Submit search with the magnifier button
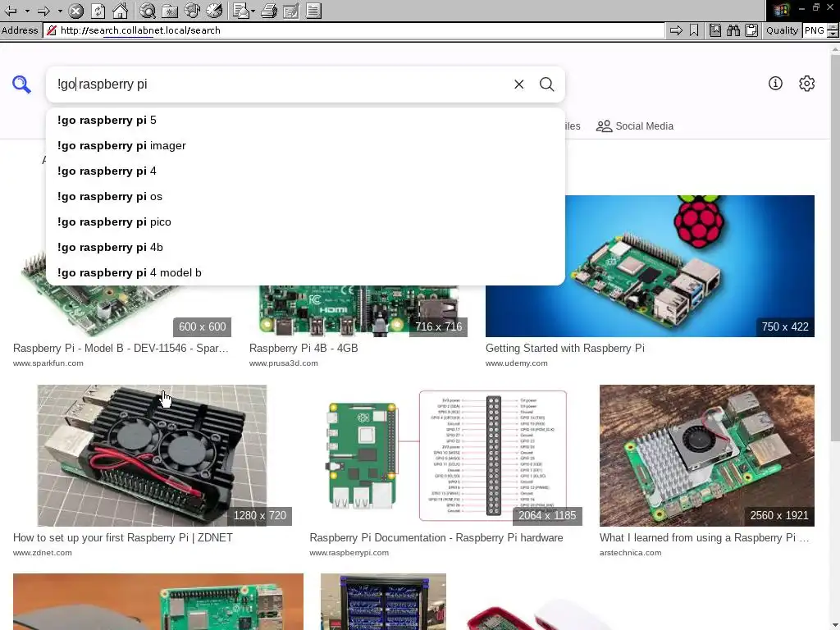 tap(546, 84)
